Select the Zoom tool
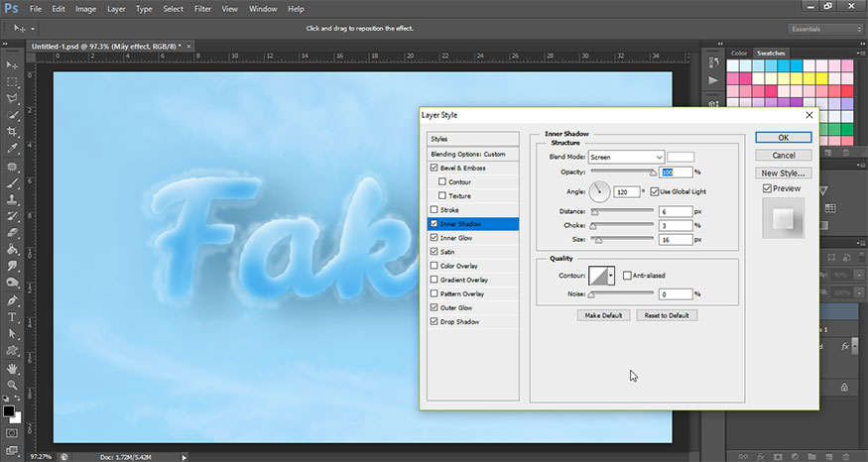The height and width of the screenshot is (462, 868). tap(12, 385)
